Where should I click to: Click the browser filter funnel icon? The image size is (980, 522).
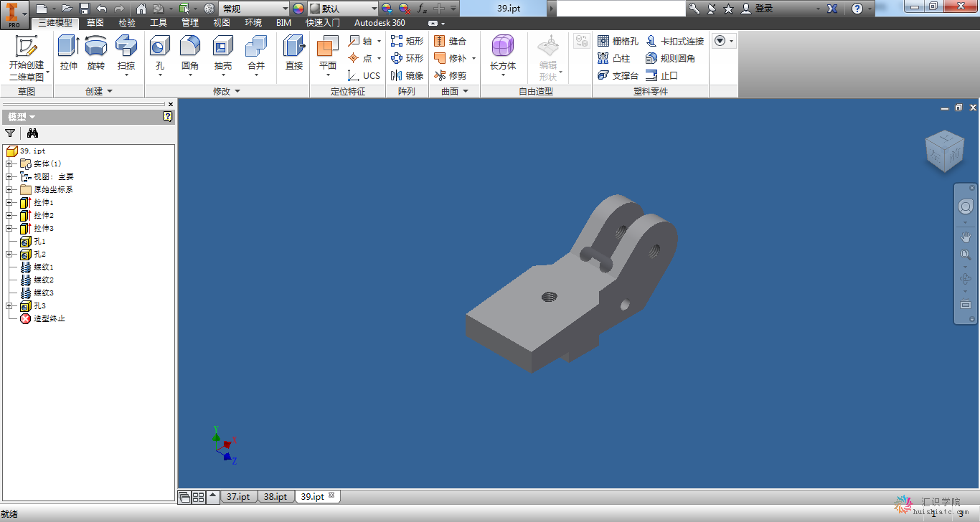(10, 133)
